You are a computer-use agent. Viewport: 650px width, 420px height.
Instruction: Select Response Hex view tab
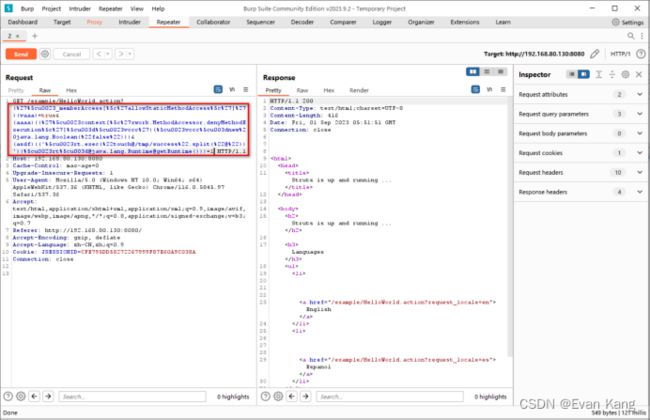[x=329, y=90]
